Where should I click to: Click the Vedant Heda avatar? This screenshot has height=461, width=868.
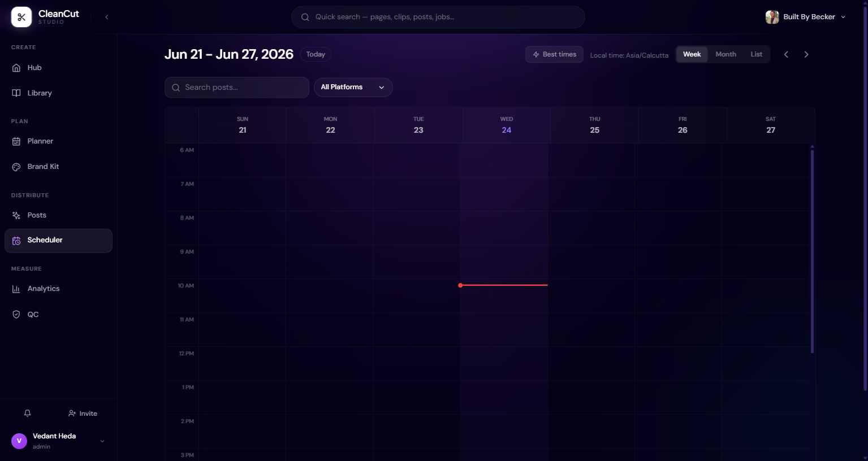pos(19,441)
